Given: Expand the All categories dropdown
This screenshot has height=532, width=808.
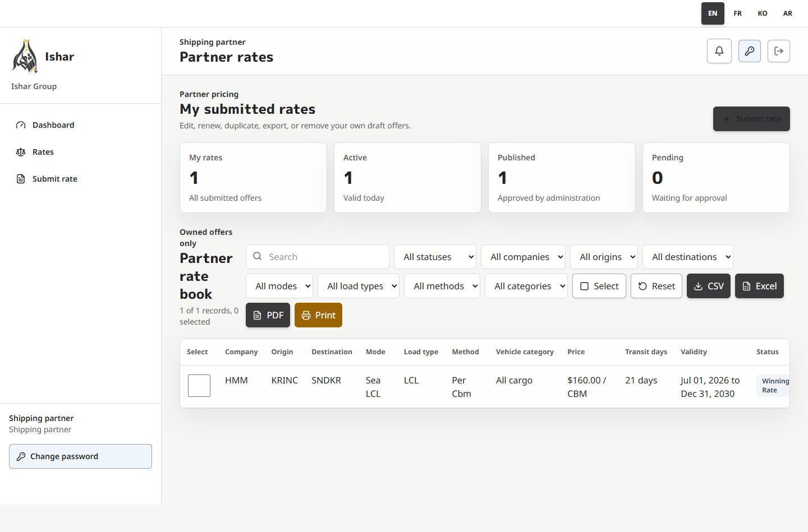Looking at the screenshot, I should click(526, 286).
